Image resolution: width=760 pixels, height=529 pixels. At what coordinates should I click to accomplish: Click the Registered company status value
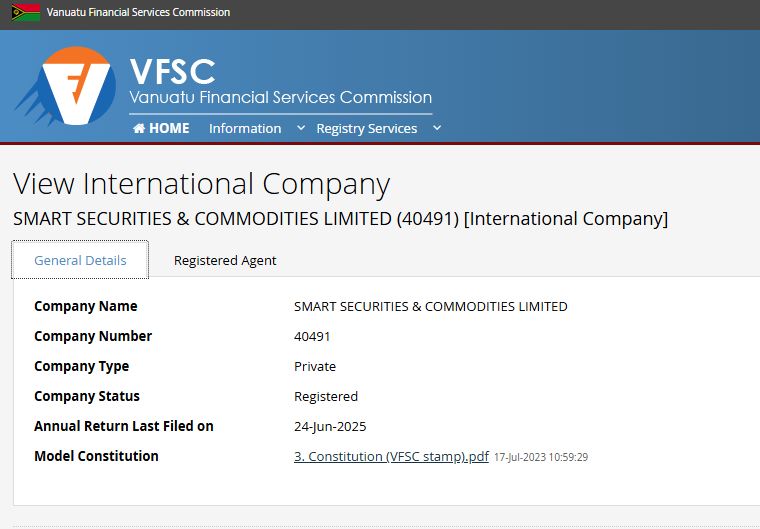point(326,396)
